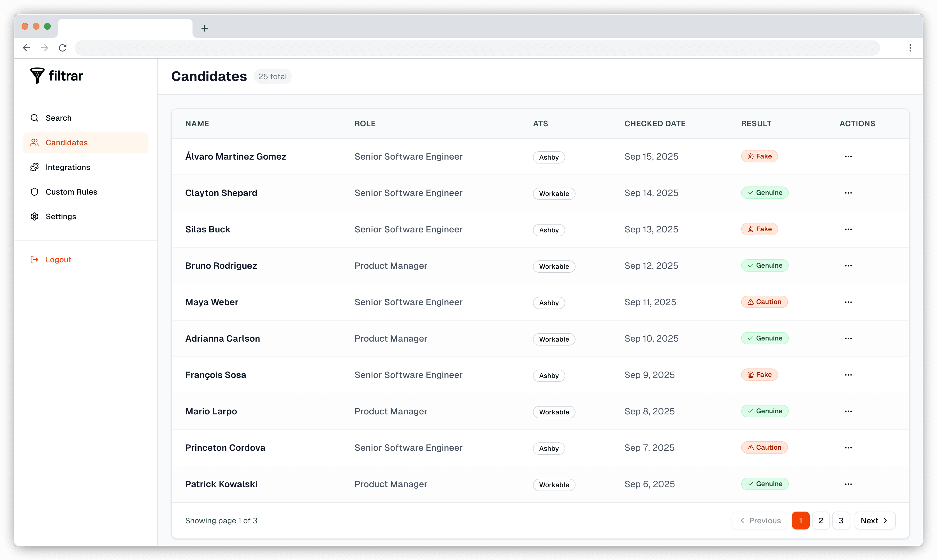Click Genuine badge for Clayton Shepard
The image size is (937, 560).
point(764,193)
